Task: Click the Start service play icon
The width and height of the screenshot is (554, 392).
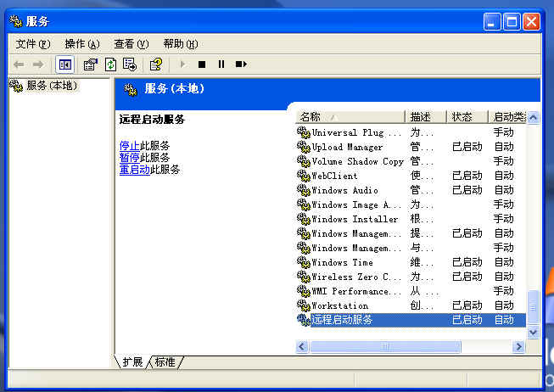Action: pos(182,64)
